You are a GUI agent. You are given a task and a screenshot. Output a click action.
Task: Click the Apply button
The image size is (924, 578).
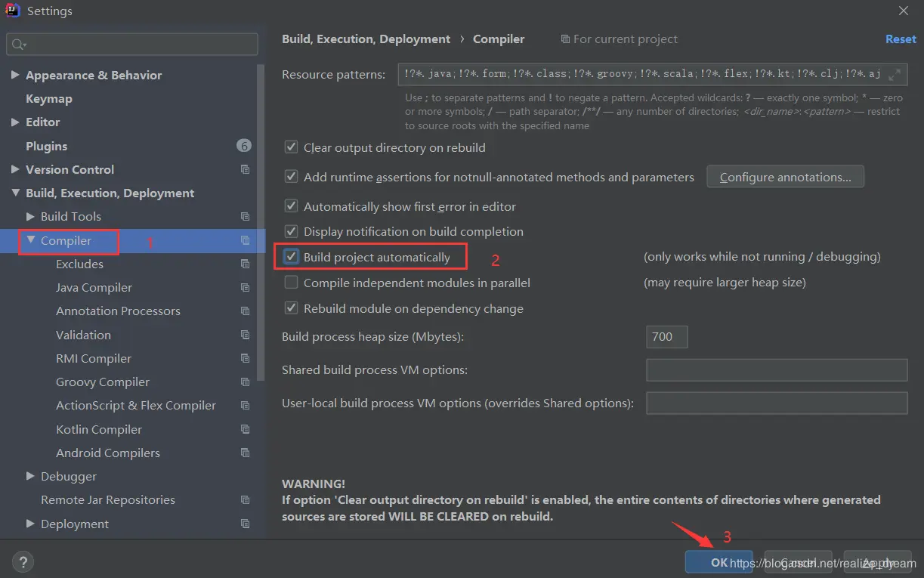(x=877, y=562)
